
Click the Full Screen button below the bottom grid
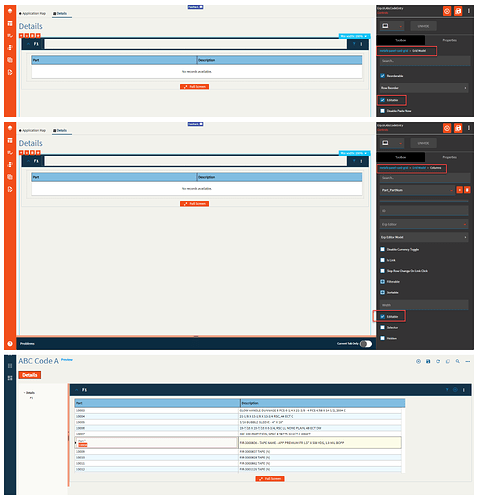coord(270,479)
